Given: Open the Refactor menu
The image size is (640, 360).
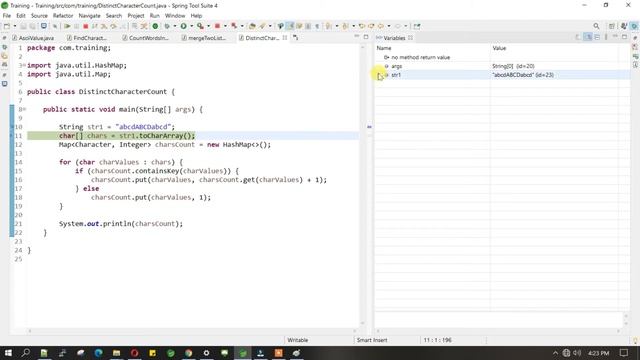Looking at the screenshot, I should (x=63, y=16).
